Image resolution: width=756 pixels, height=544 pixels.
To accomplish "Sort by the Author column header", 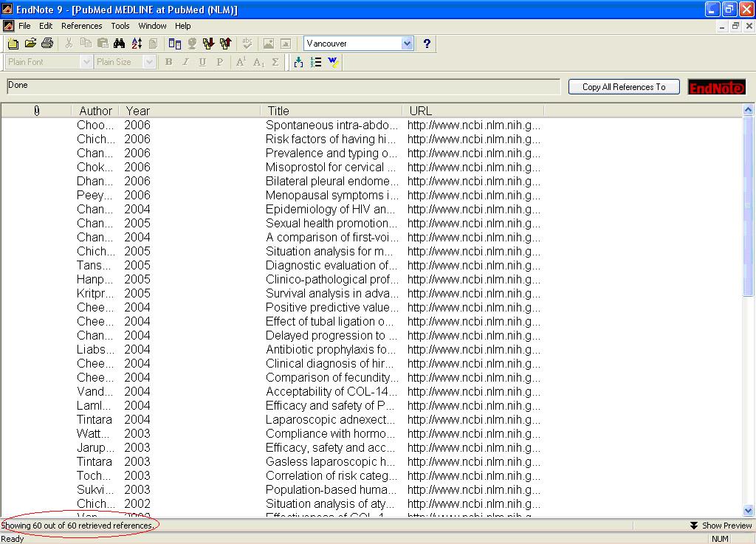I will 95,111.
